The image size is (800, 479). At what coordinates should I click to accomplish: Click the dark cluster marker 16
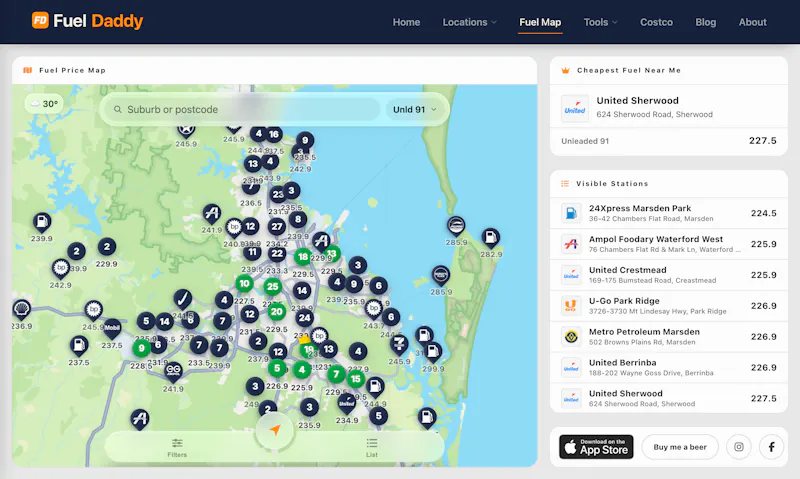tap(273, 134)
